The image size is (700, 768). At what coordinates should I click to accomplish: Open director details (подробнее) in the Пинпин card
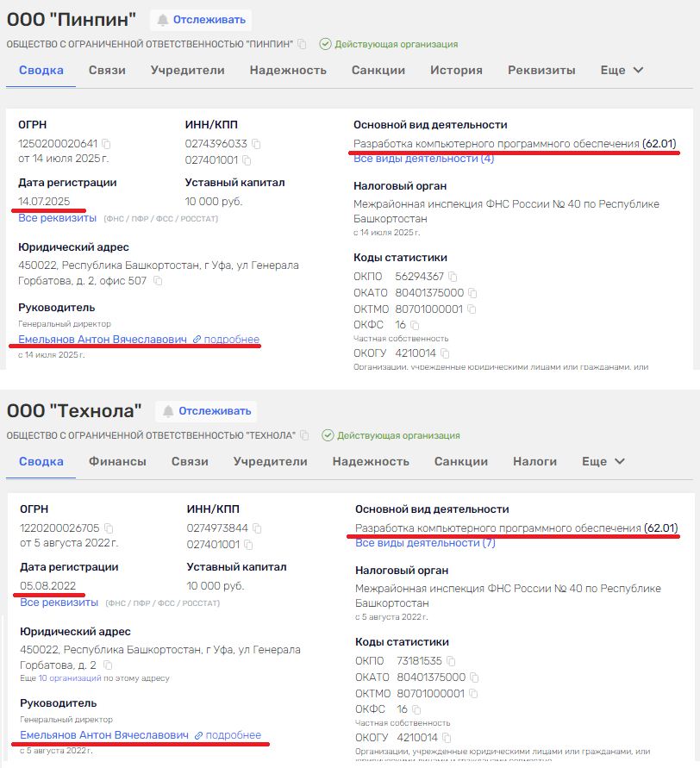(x=226, y=340)
